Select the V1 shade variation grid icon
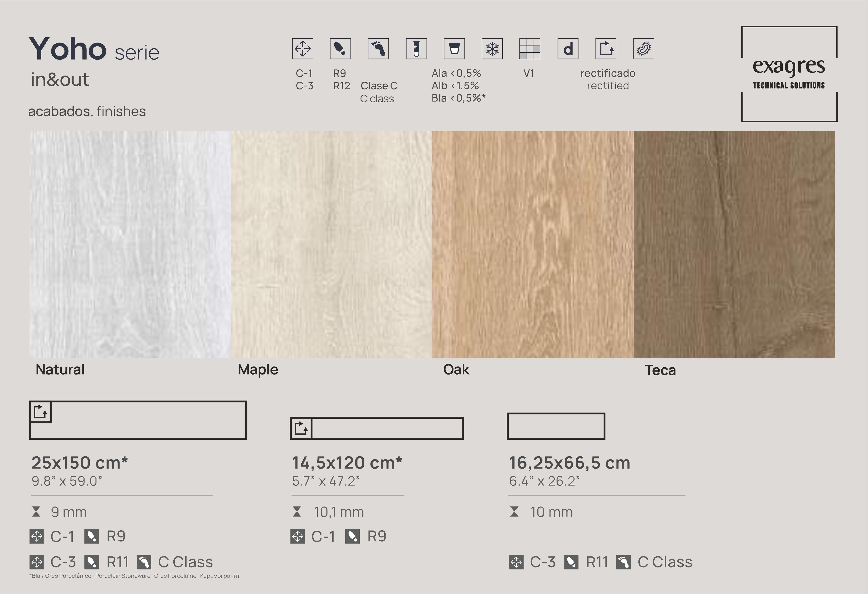This screenshot has height=594, width=868. click(x=530, y=49)
